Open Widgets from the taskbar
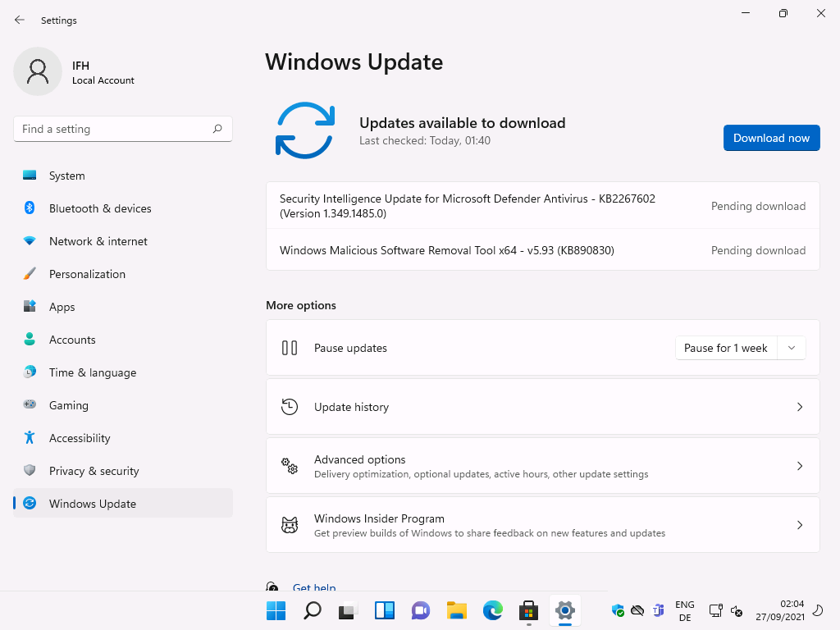The height and width of the screenshot is (630, 840). [x=385, y=610]
